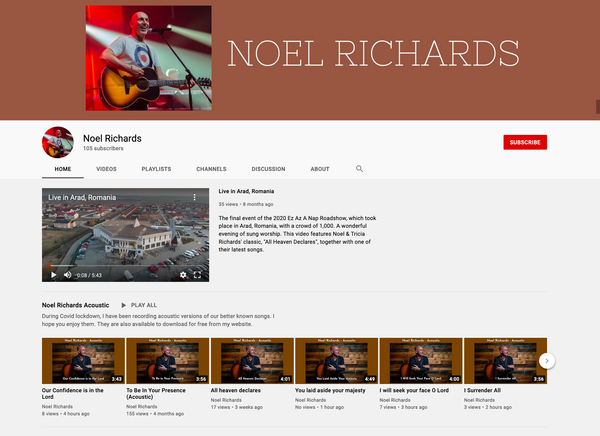
Task: Switch to the Videos tab
Action: [x=106, y=169]
